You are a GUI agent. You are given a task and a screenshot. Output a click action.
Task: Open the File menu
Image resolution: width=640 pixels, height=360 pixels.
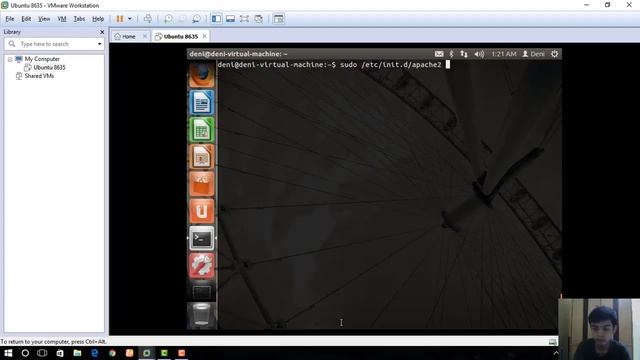pyautogui.click(x=9, y=19)
